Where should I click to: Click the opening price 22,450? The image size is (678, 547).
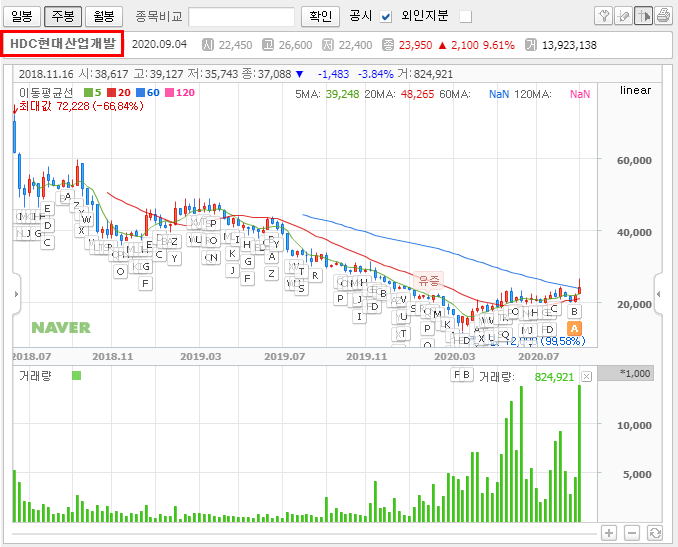pos(235,45)
